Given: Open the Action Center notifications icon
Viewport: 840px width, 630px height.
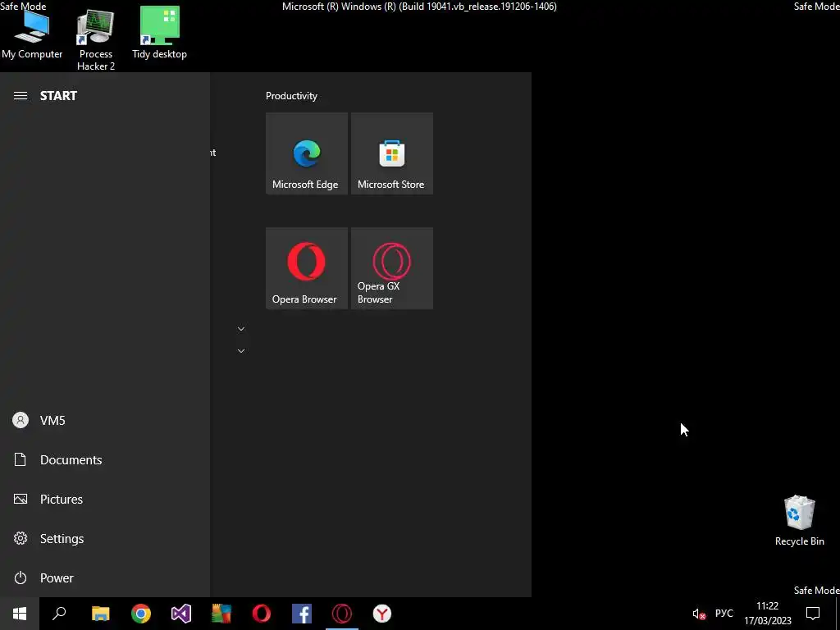Looking at the screenshot, I should 813,614.
